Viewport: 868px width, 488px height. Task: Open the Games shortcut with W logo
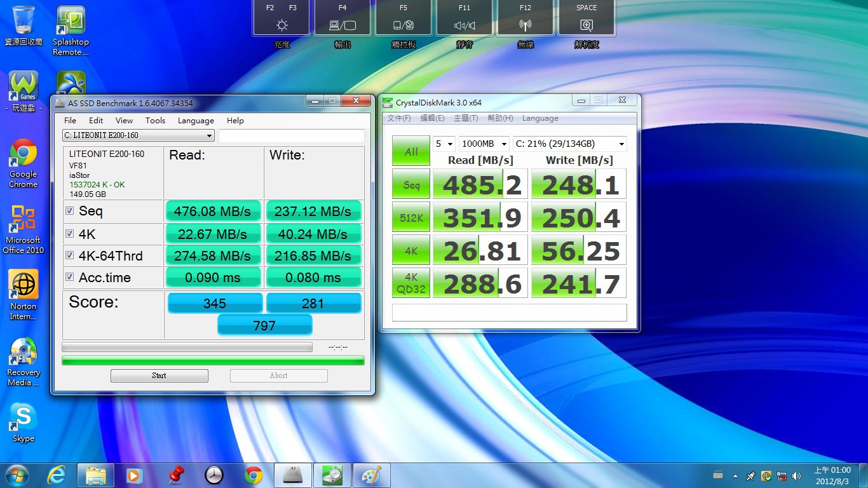tap(24, 91)
